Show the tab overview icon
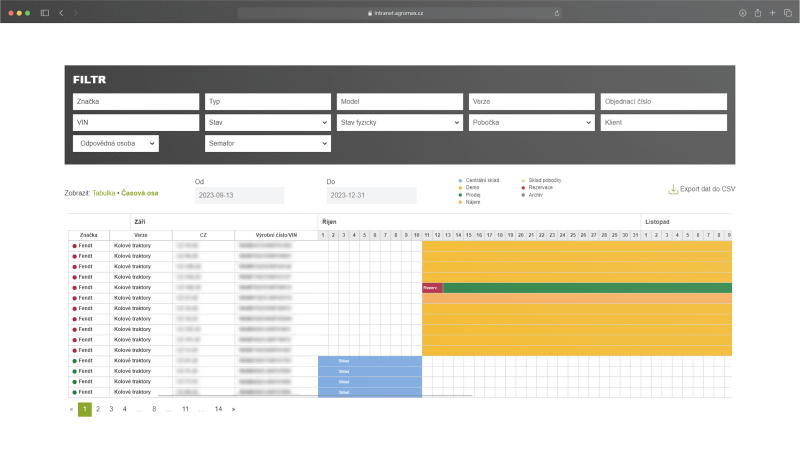This screenshot has width=800, height=450. click(787, 13)
